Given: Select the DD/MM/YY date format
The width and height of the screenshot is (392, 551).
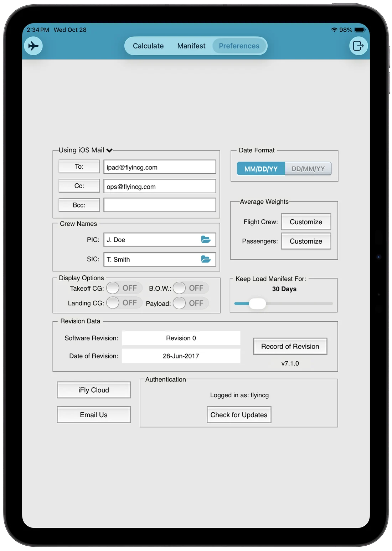Looking at the screenshot, I should click(308, 169).
